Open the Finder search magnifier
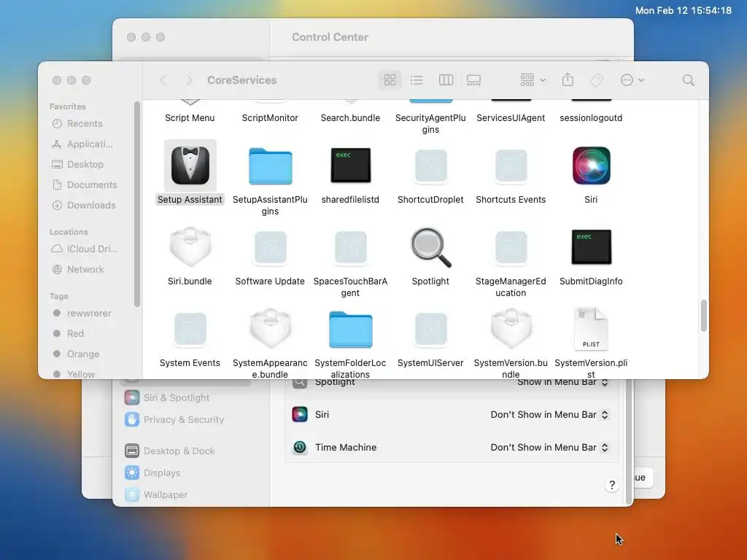Viewport: 747px width, 560px height. [x=689, y=80]
